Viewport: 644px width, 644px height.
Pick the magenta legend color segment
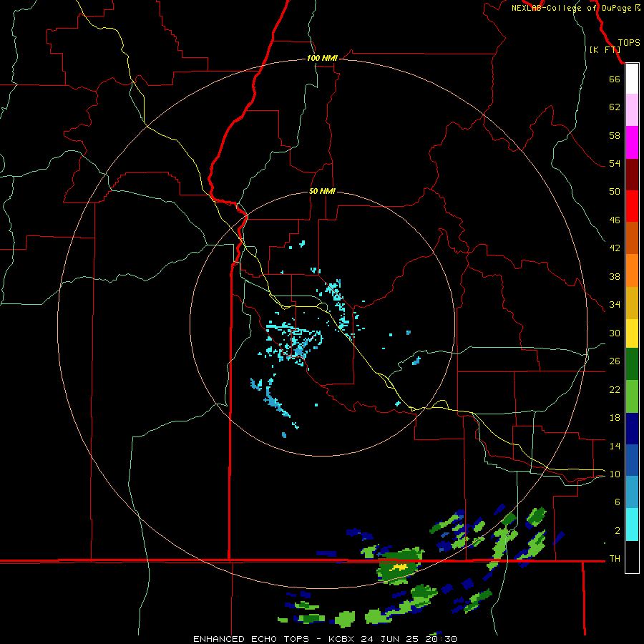pyautogui.click(x=632, y=142)
